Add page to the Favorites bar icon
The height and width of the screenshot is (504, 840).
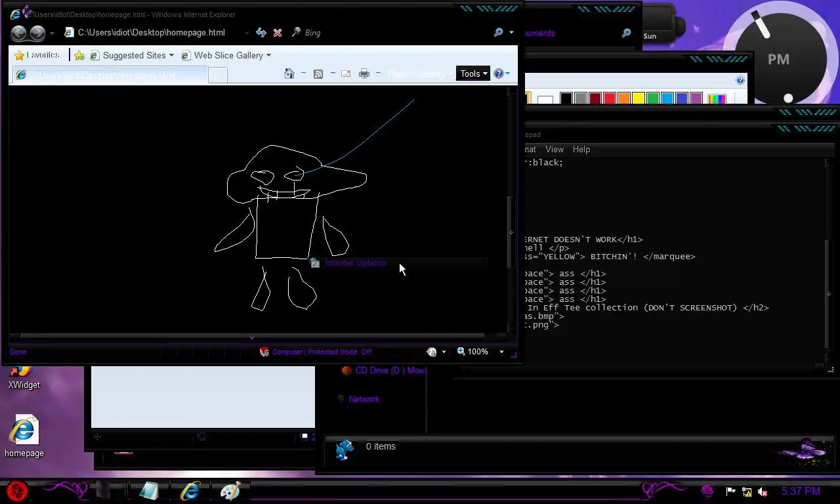point(79,55)
